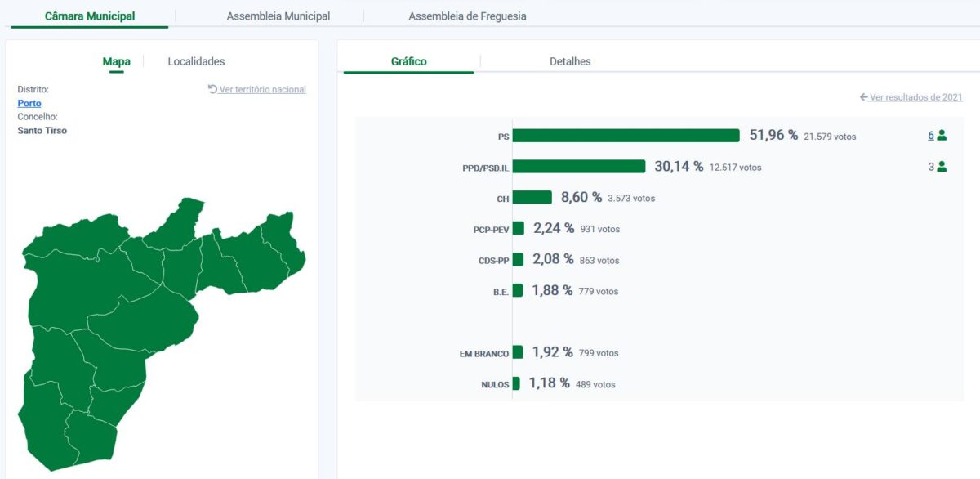Click the Ver resultados de 2021 link
The width and height of the screenshot is (980, 479).
point(916,97)
